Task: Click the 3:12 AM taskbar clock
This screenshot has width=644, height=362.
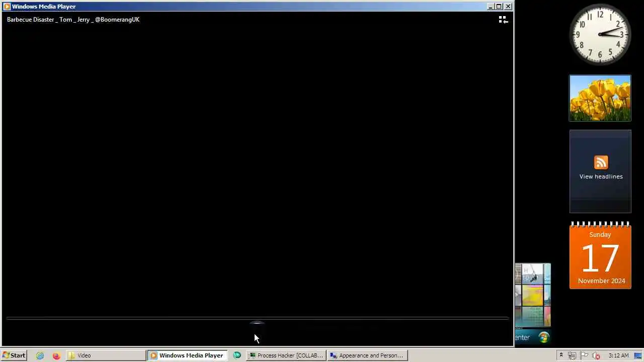Action: (x=618, y=355)
